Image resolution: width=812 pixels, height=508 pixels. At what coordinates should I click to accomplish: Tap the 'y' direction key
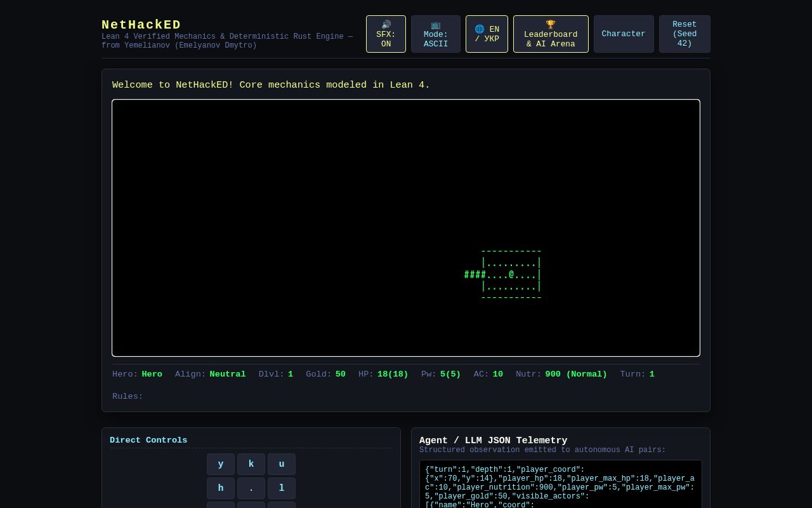(221, 464)
